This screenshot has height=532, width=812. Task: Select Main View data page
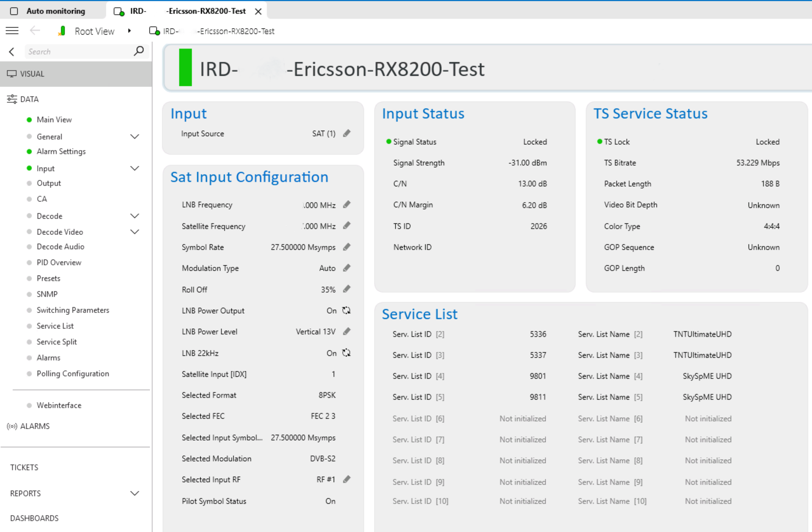click(x=54, y=119)
